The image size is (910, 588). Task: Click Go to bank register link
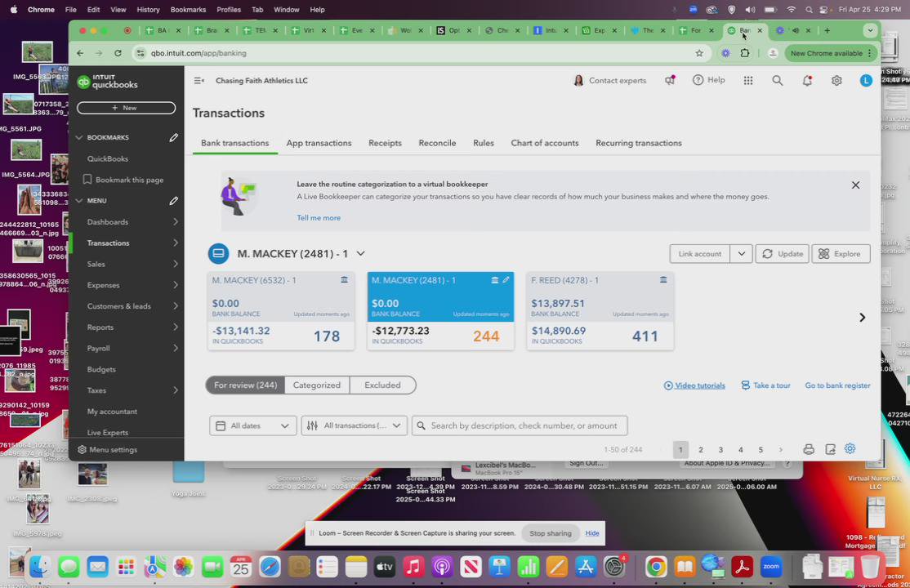pyautogui.click(x=836, y=385)
